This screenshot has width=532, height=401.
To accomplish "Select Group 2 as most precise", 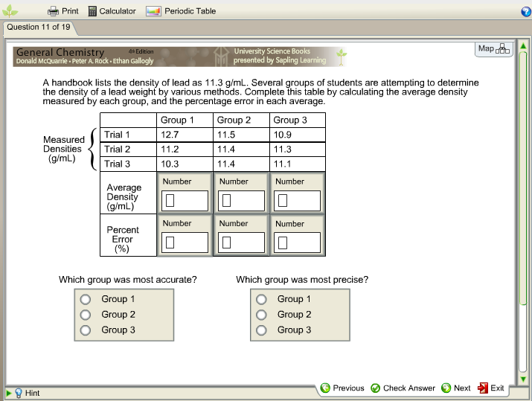I will click(x=261, y=315).
